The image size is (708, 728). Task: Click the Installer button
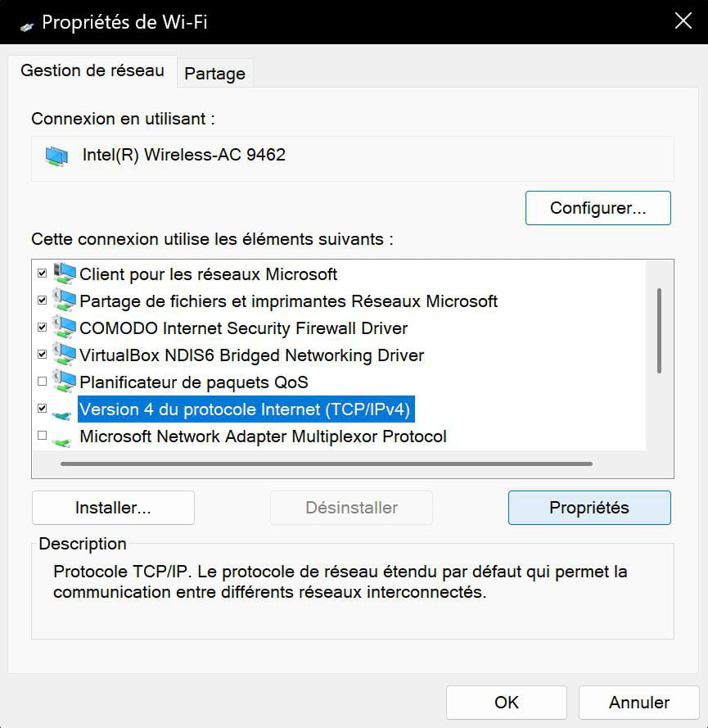tap(113, 508)
